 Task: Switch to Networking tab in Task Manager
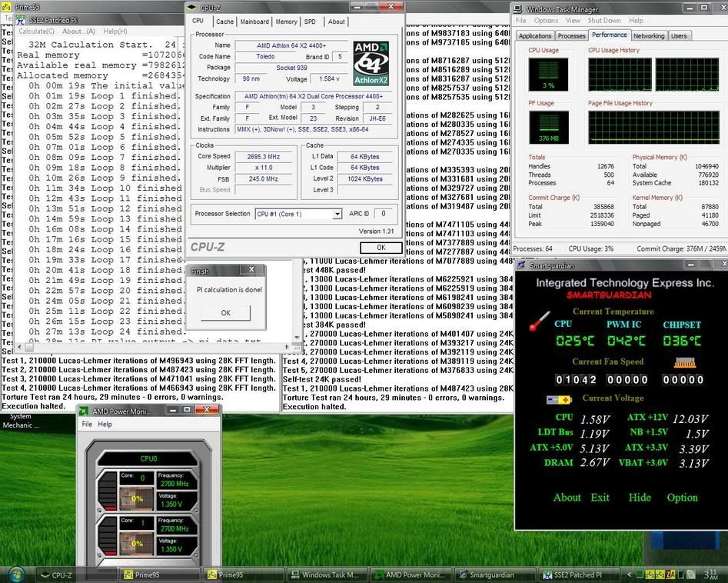click(x=649, y=36)
